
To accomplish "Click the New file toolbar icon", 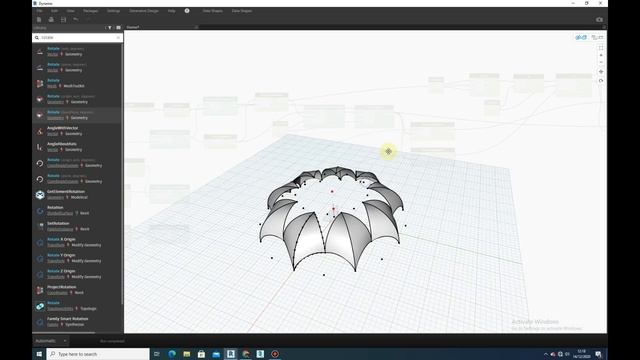I will coord(39,20).
